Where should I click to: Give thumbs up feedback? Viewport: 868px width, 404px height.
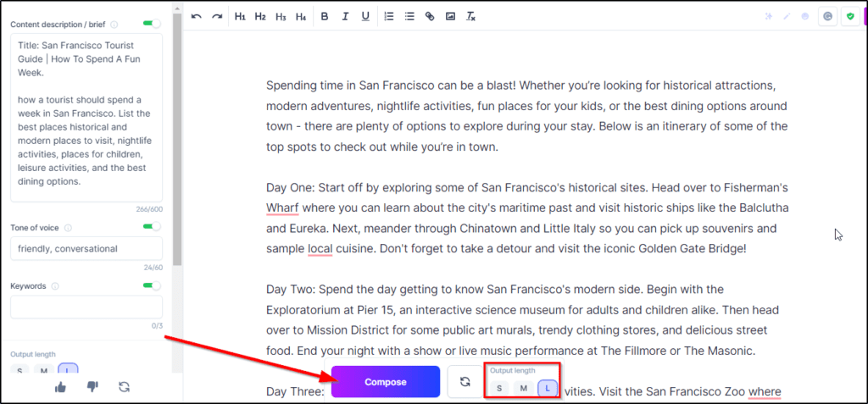click(x=61, y=387)
